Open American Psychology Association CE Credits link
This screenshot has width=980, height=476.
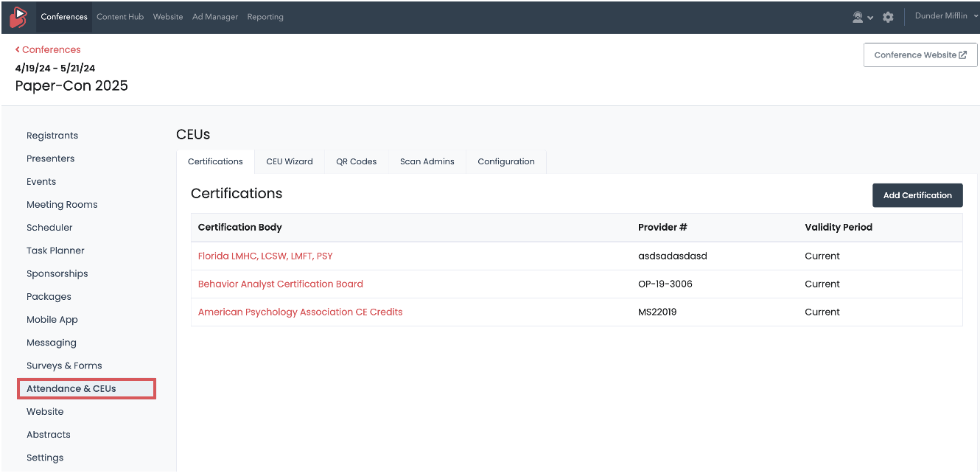pos(301,312)
